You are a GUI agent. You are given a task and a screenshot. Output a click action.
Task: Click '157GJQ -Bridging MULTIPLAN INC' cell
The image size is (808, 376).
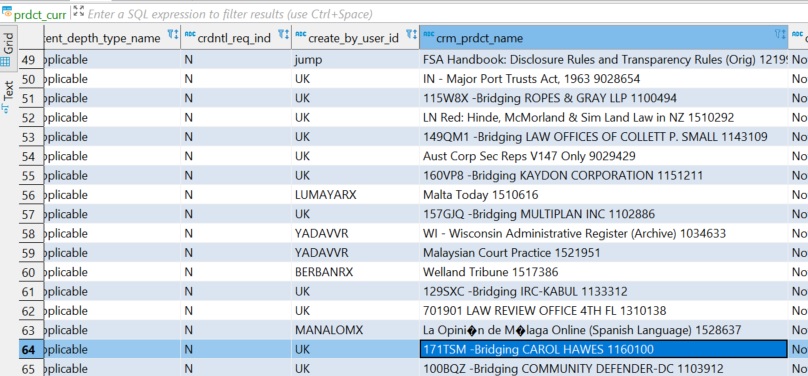603,214
